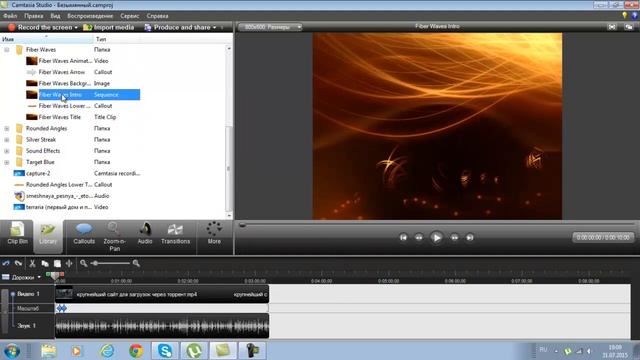This screenshot has width=640, height=360.
Task: Collapse the Fiber Waves folder
Action: pyautogui.click(x=7, y=50)
